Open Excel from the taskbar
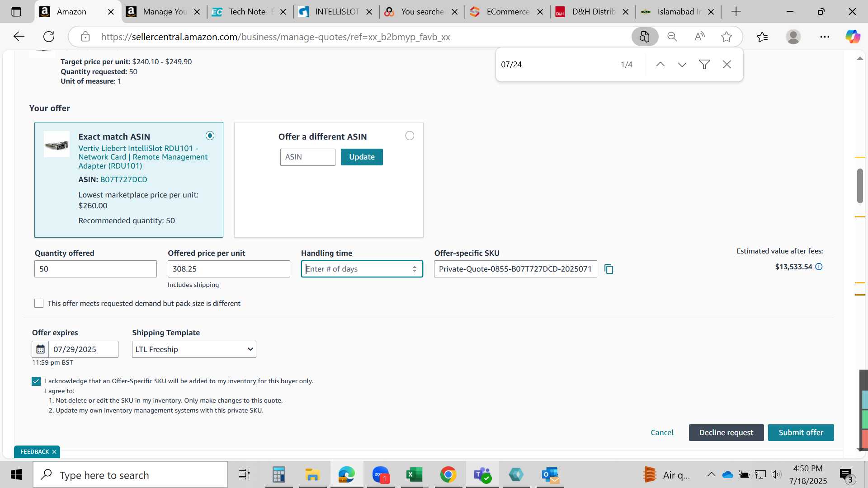 [x=414, y=474]
